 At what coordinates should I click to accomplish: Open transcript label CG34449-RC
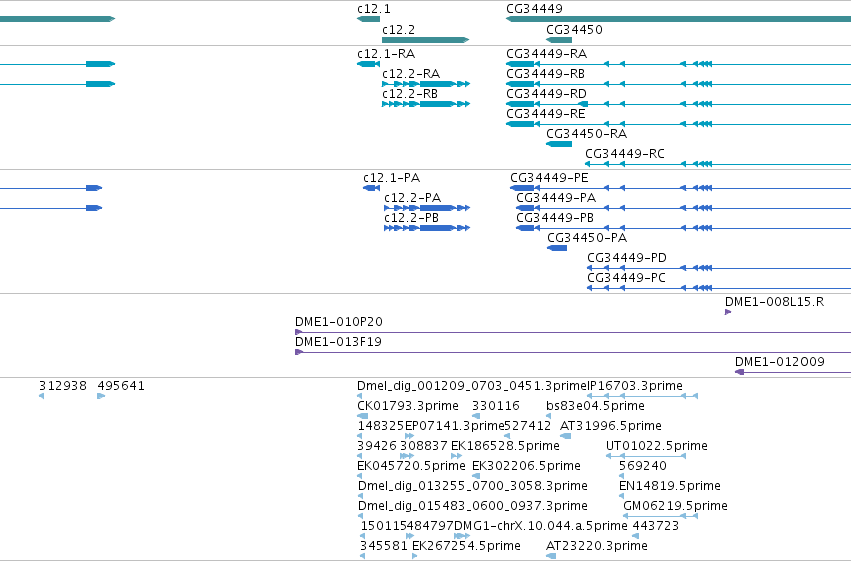625,155
